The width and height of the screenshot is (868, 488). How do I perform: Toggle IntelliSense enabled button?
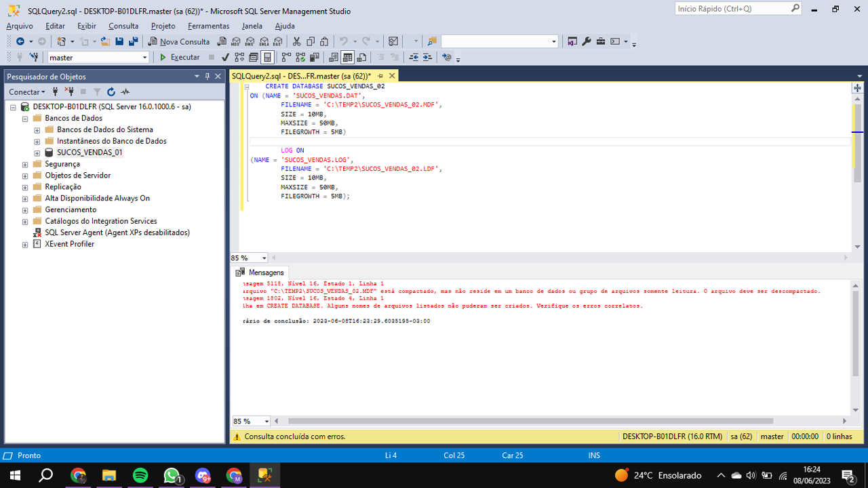267,58
